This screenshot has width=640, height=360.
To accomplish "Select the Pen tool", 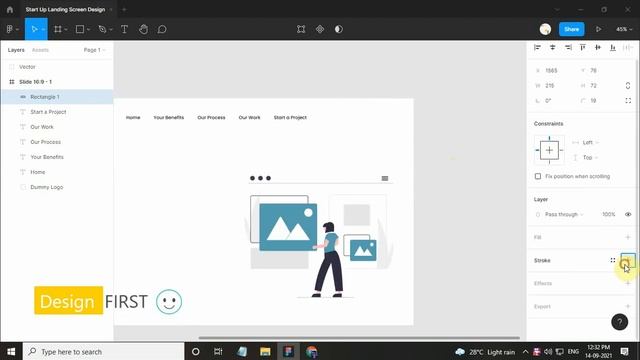I will click(102, 29).
